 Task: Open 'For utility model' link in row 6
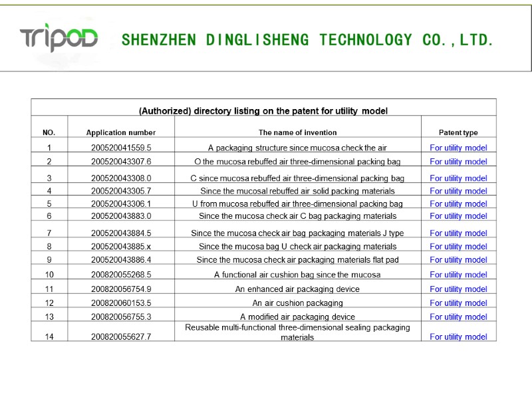coord(458,215)
